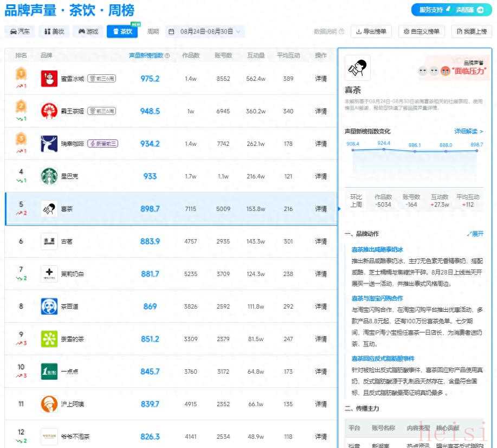The image size is (497, 448).
Task: Open 详情 for 古茗
Action: [321, 241]
